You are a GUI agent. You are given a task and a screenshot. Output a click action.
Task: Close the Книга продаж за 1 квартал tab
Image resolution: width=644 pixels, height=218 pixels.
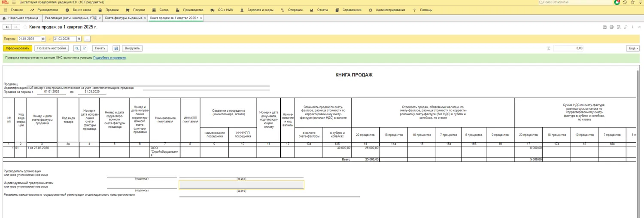coord(201,18)
